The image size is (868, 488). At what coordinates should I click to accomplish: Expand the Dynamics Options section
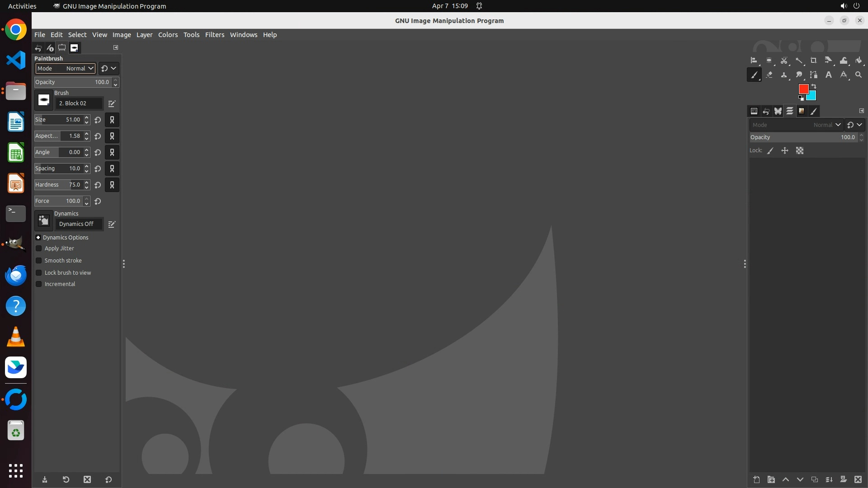click(x=38, y=238)
